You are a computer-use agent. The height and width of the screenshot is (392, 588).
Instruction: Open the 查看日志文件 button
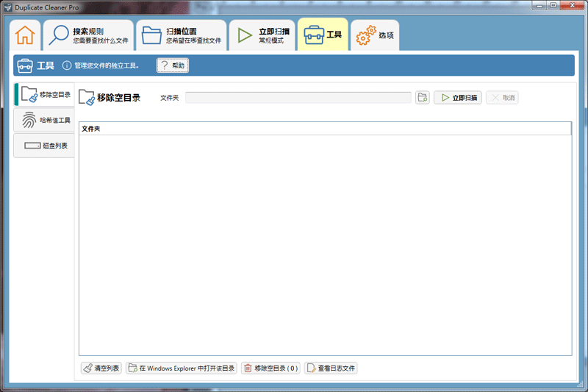coord(331,368)
